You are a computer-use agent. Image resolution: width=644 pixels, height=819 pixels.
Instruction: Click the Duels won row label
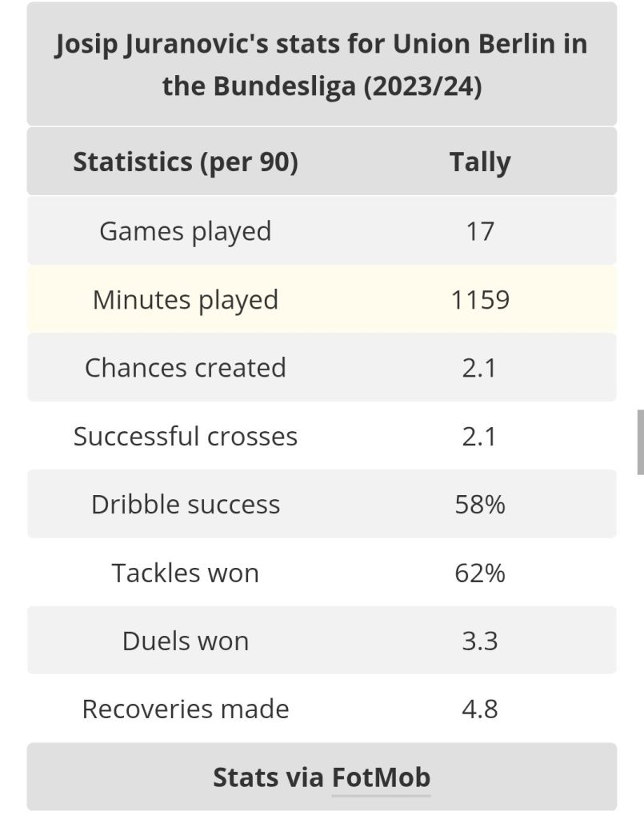pos(186,641)
